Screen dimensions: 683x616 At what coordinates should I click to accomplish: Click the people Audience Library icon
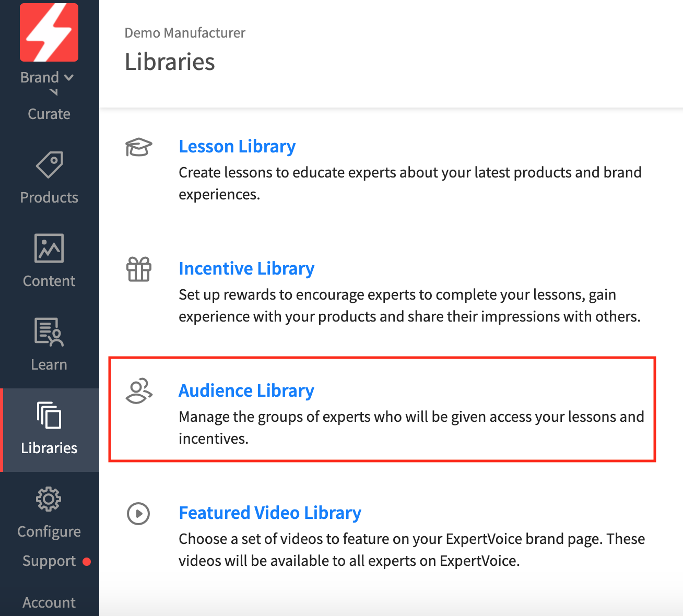139,391
